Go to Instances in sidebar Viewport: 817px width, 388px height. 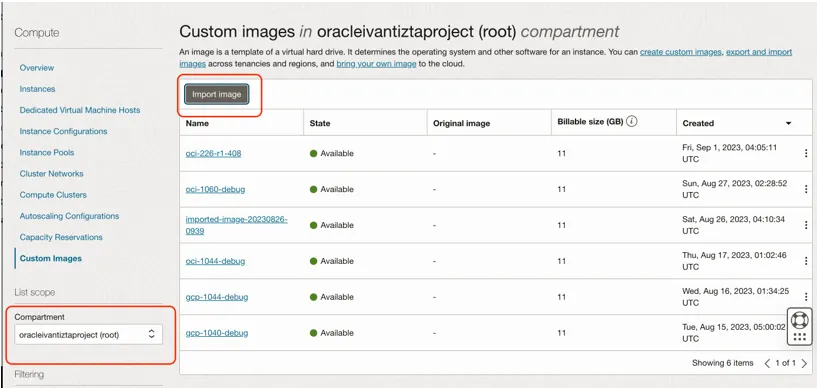[x=37, y=89]
